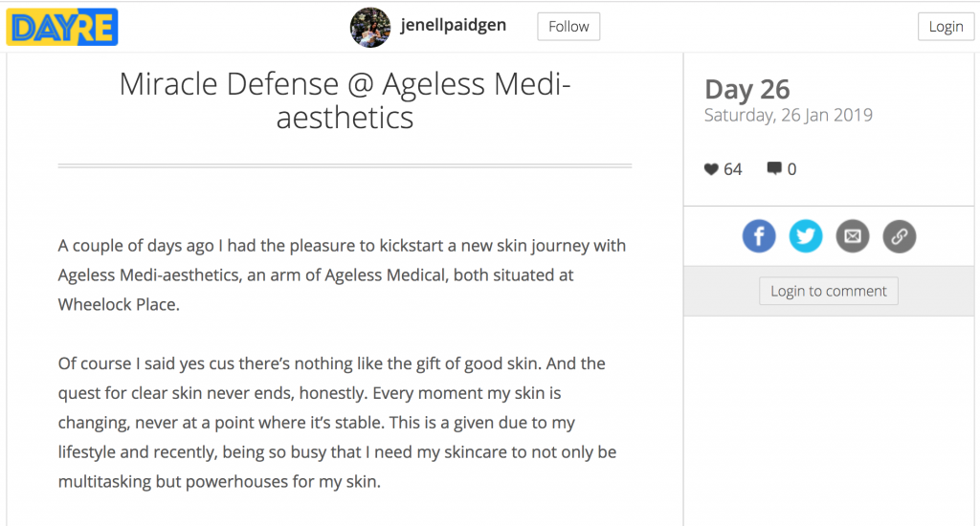Click the Day 26 heading
Image resolution: width=980 pixels, height=526 pixels.
(x=746, y=89)
